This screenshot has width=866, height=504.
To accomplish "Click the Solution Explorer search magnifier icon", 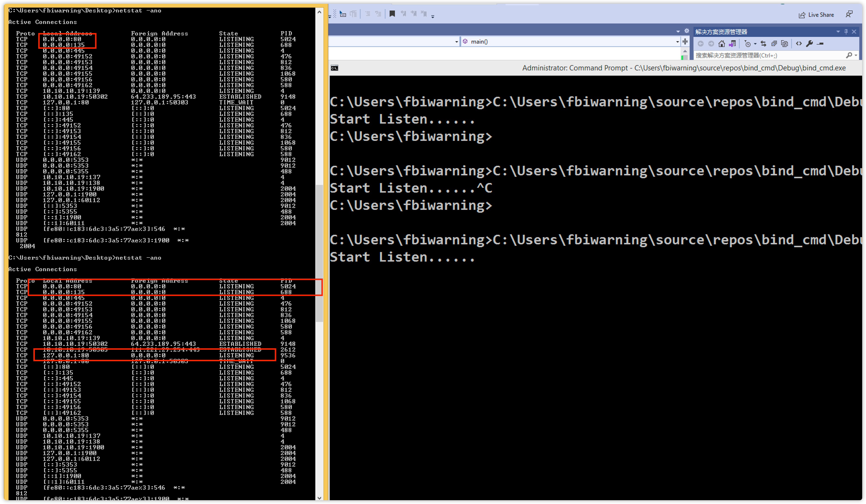I will coord(849,55).
